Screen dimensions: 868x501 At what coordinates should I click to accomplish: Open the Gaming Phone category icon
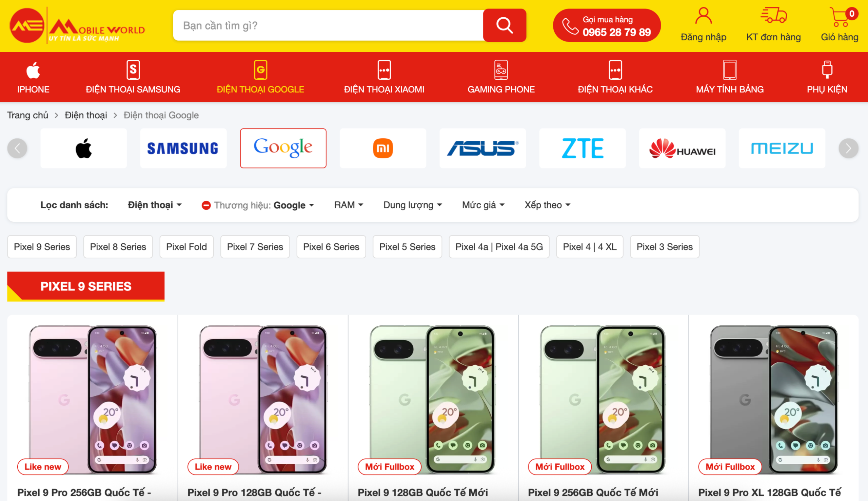point(501,70)
